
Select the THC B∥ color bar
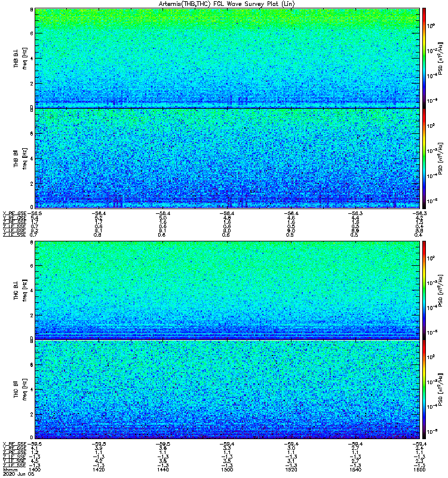coord(424,390)
